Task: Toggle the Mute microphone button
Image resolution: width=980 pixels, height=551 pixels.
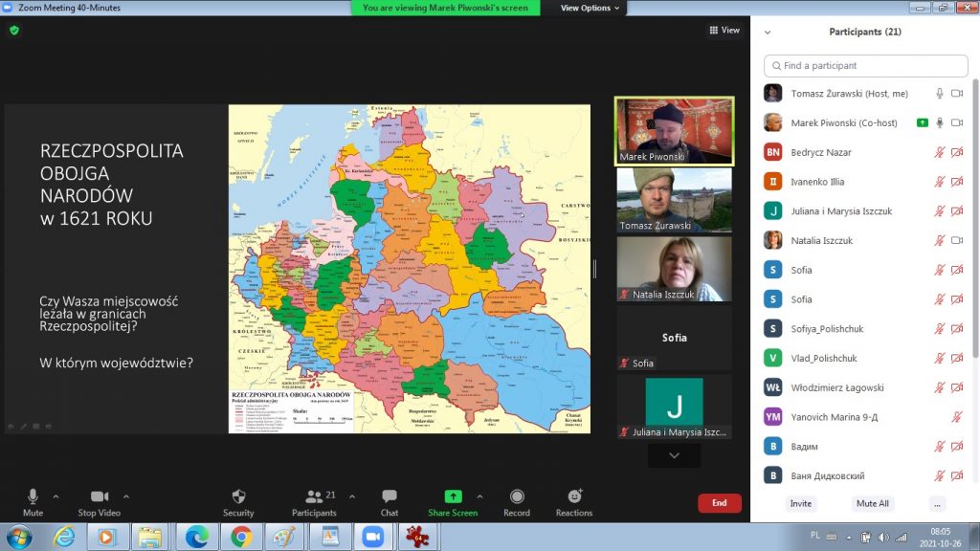Action: (33, 496)
